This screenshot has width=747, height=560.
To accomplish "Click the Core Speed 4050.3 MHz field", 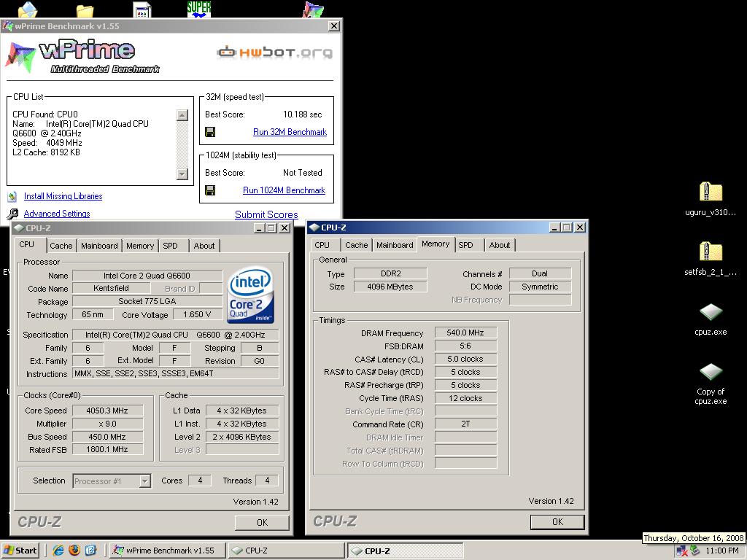I will point(107,411).
